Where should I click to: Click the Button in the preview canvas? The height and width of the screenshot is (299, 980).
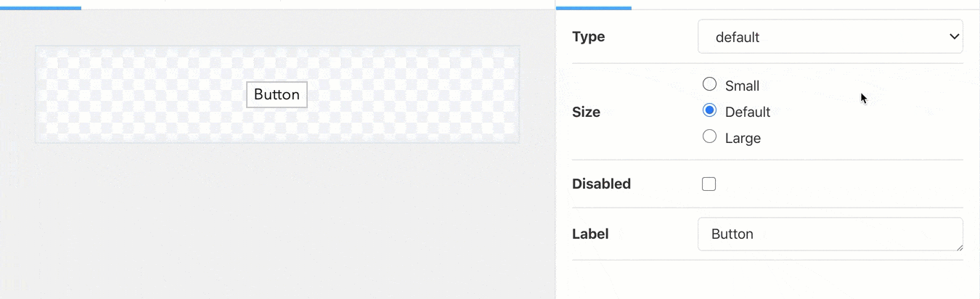point(277,95)
